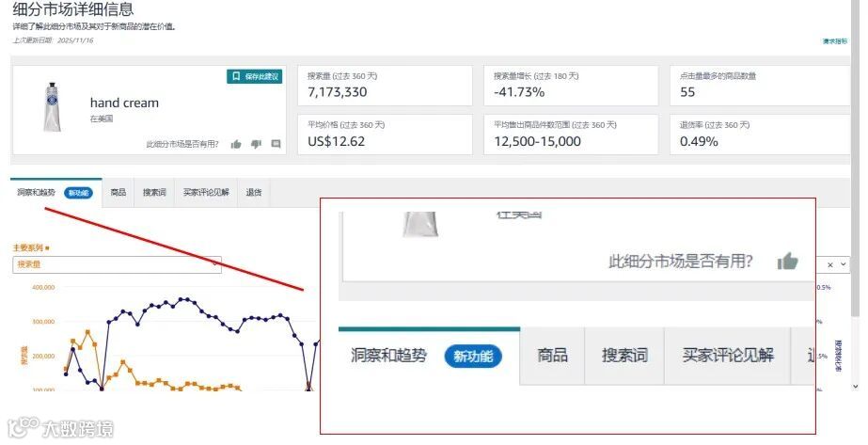Screen dimensions: 868x445
Task: Select 搜索词 tab in the magnified inset
Action: click(x=624, y=356)
